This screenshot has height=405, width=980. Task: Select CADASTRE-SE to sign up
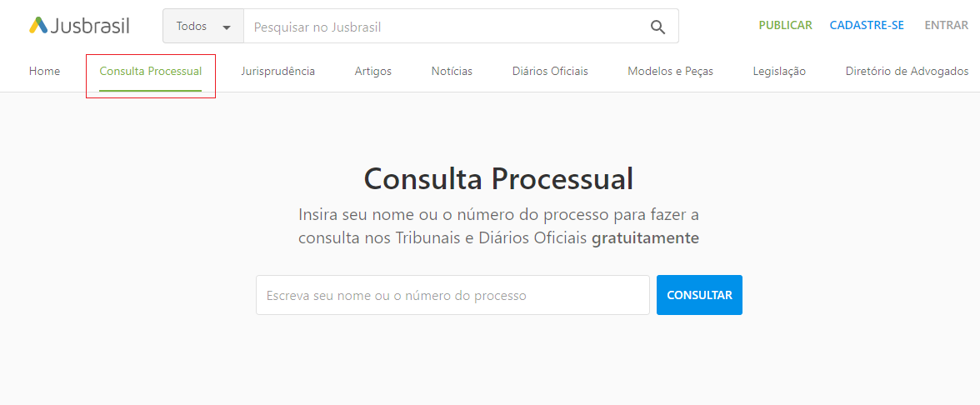point(867,26)
